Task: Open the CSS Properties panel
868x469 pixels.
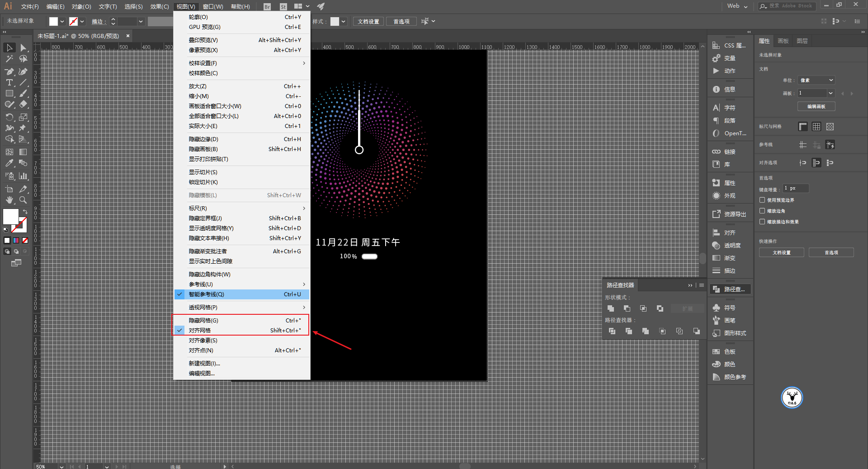Action: click(730, 45)
